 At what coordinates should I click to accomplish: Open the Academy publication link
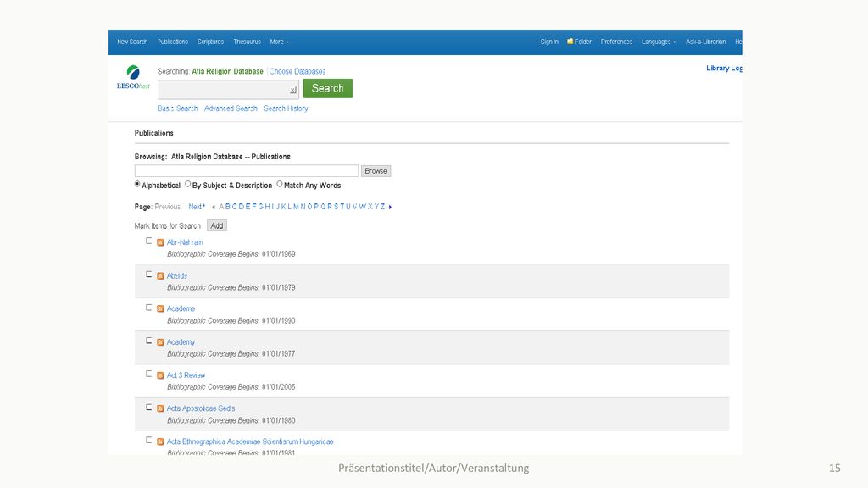(x=181, y=342)
